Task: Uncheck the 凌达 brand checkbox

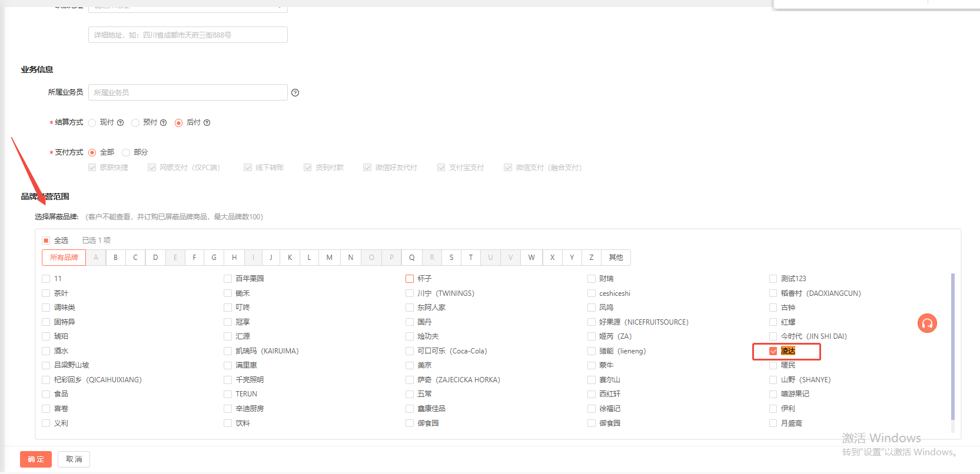Action: coord(773,351)
